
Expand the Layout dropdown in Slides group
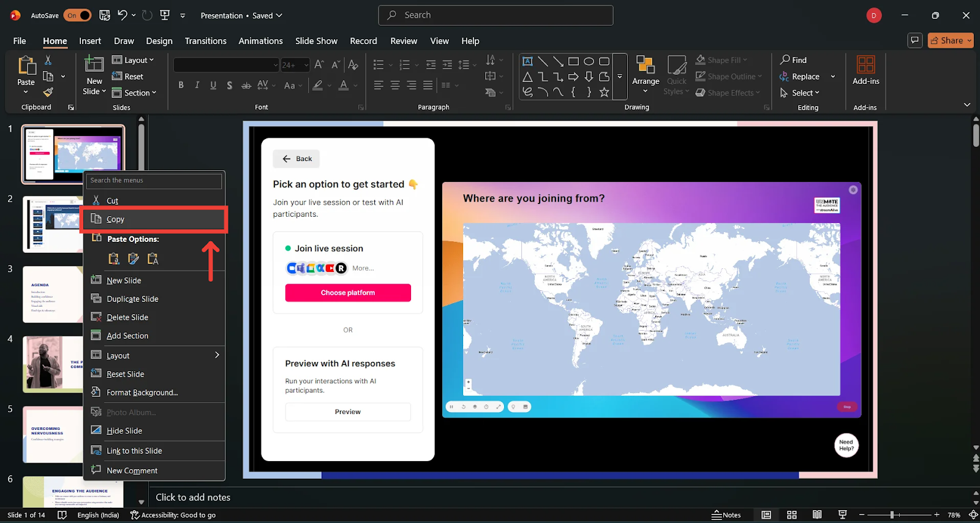point(134,60)
